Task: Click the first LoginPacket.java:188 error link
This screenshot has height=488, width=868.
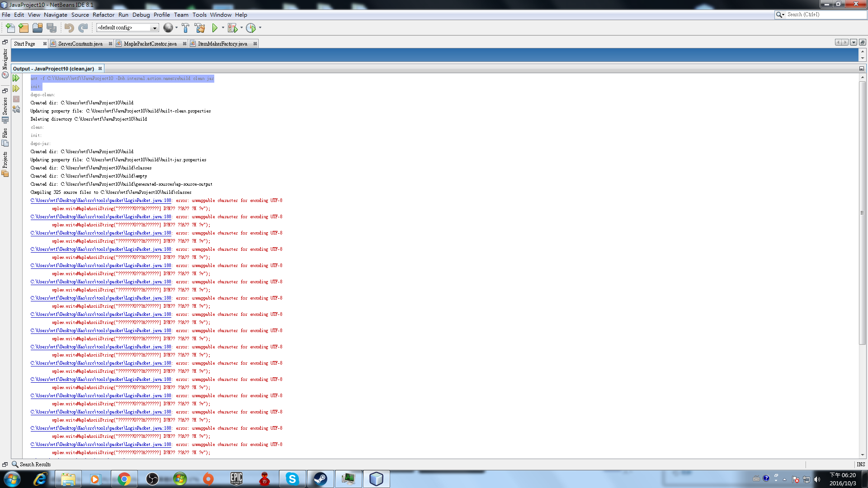Action: point(101,201)
